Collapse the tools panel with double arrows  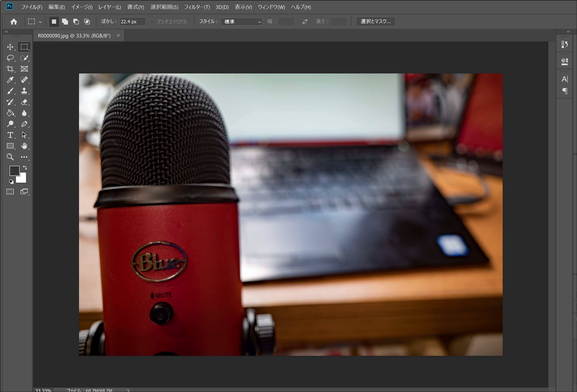(x=6, y=32)
